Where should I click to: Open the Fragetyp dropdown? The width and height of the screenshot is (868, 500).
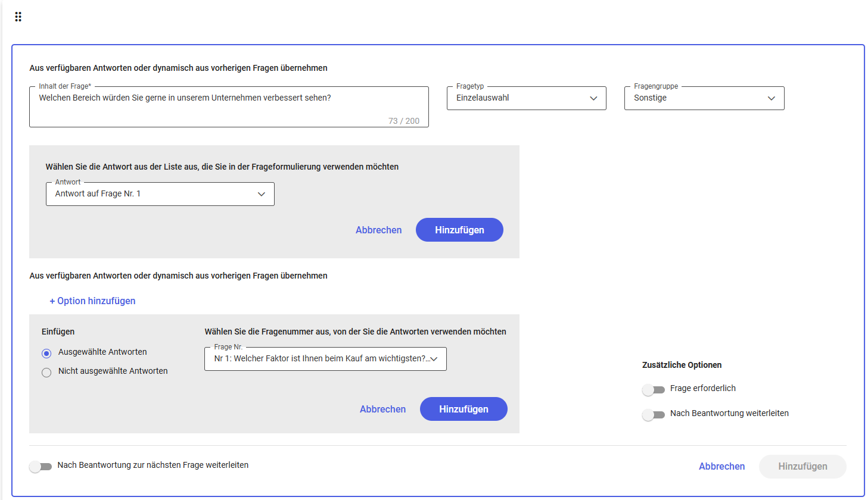coord(527,98)
